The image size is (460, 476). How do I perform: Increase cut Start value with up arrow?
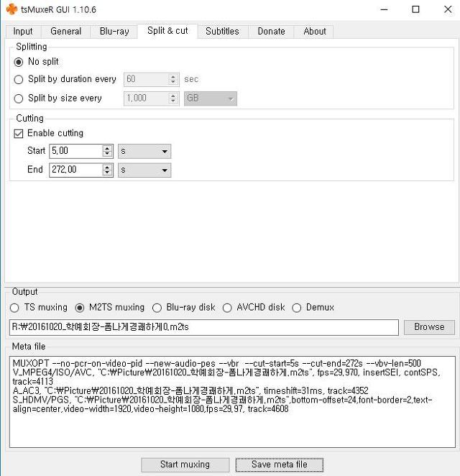[x=107, y=148]
